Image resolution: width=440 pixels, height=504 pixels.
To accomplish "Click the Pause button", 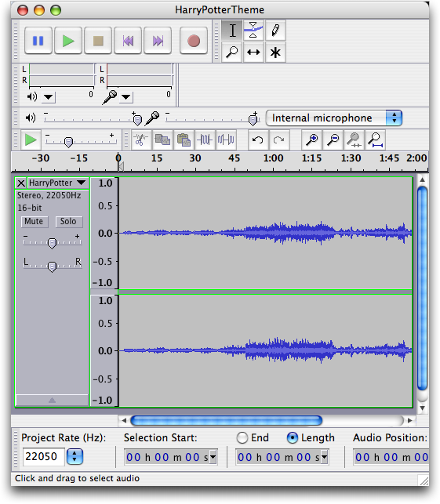I will click(38, 41).
